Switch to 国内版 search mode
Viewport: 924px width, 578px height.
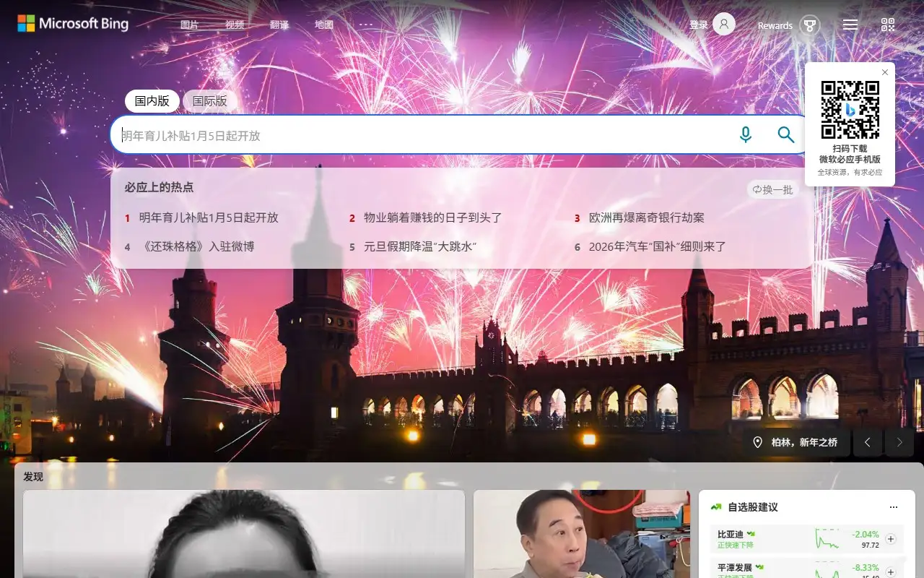(x=152, y=101)
